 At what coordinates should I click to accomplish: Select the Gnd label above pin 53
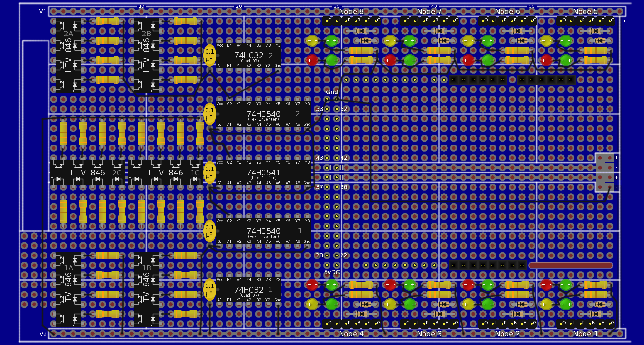coord(332,92)
